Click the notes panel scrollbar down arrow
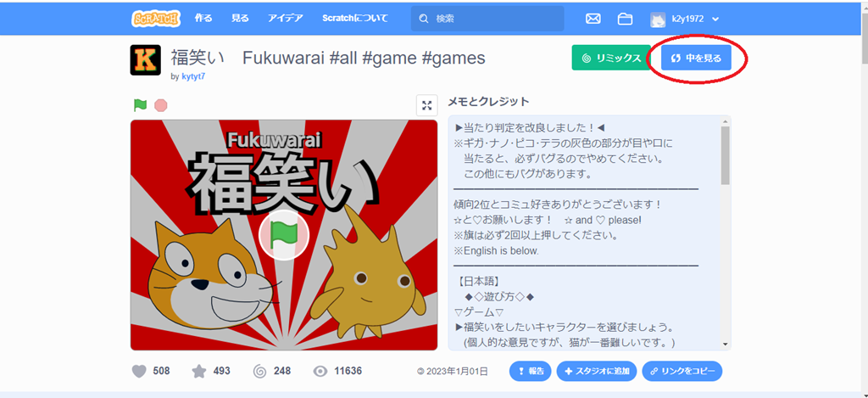868x398 pixels. 726,345
